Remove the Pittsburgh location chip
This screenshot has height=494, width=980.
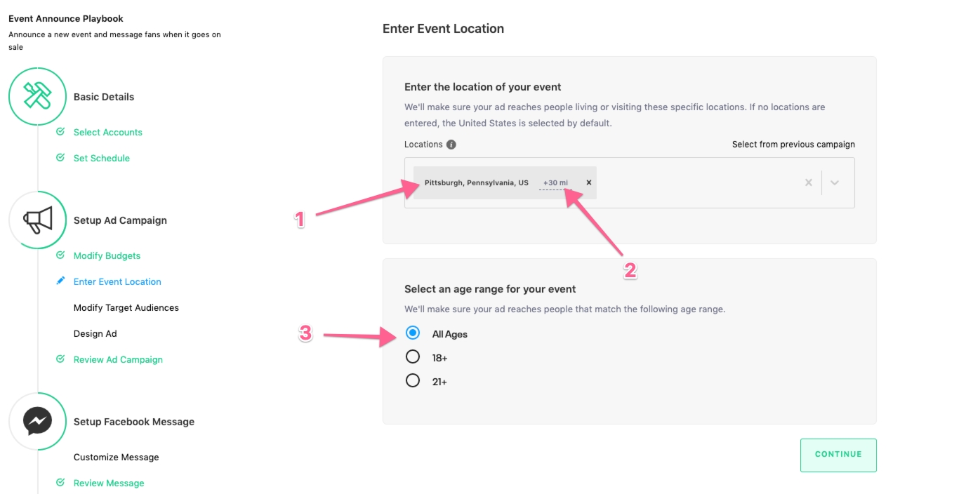click(x=589, y=182)
